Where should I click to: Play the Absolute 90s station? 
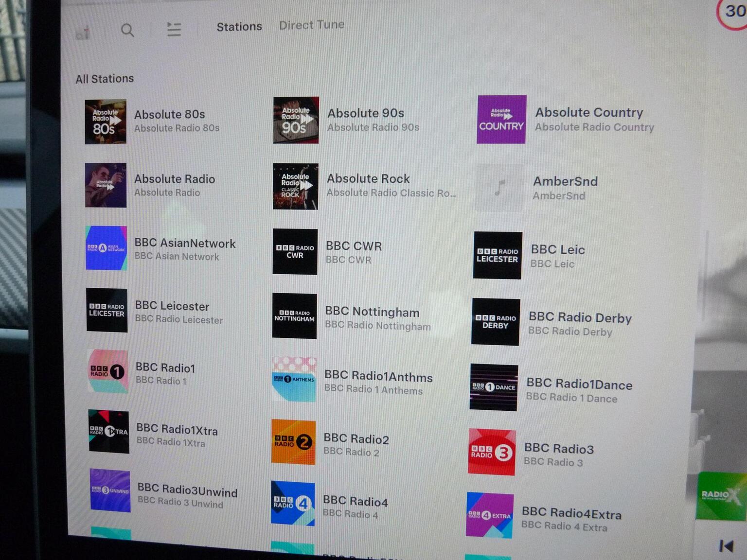[366, 119]
